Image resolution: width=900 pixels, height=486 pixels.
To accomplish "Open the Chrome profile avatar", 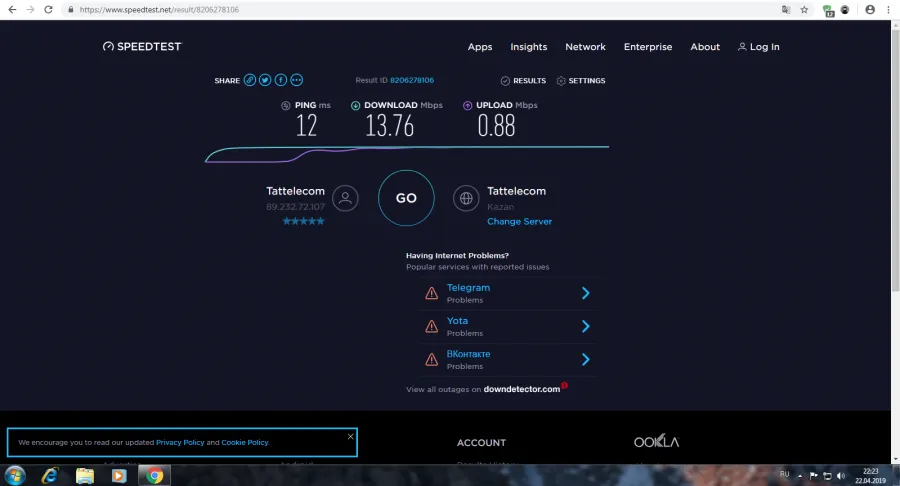I will 870,10.
